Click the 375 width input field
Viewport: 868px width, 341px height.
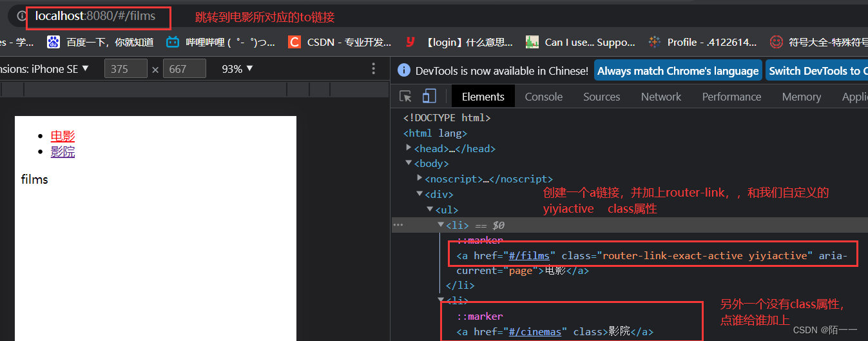coord(126,69)
